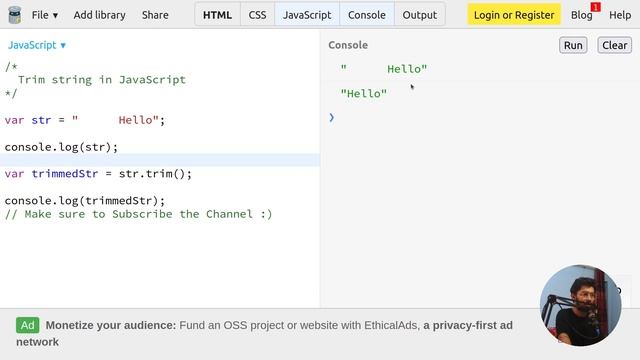Toggle the HTML panel tab
640x360 pixels.
217,15
